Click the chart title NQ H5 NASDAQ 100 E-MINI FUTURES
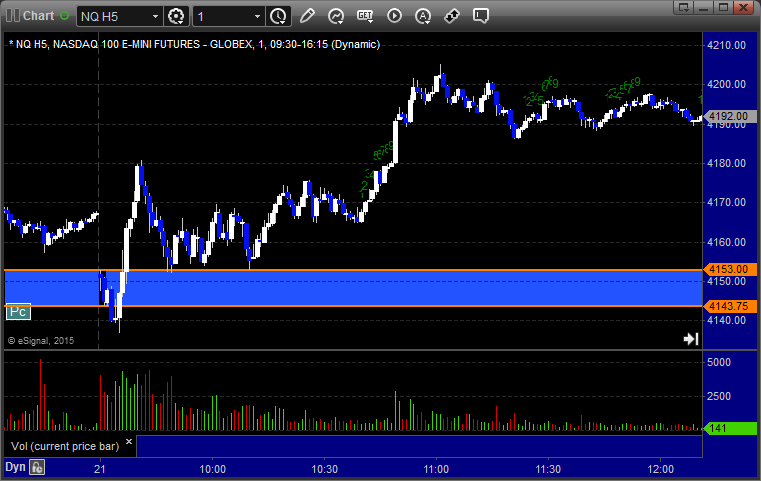The image size is (761, 481). pos(194,45)
